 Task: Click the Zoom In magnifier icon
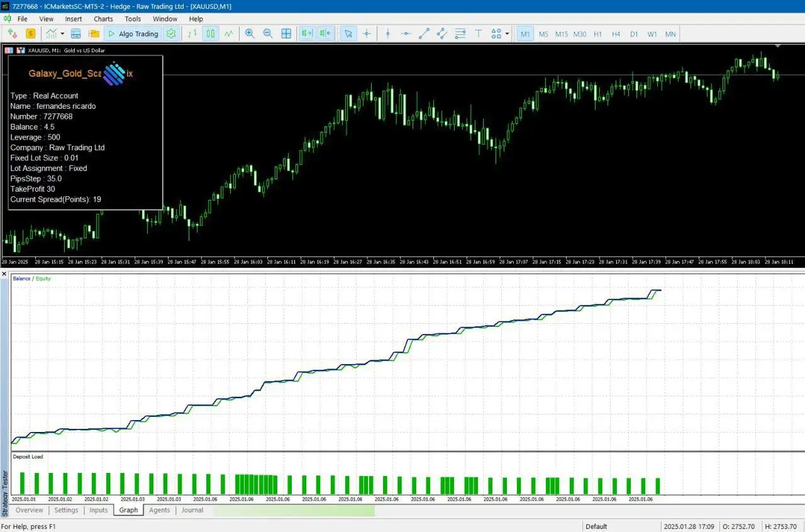tap(250, 34)
